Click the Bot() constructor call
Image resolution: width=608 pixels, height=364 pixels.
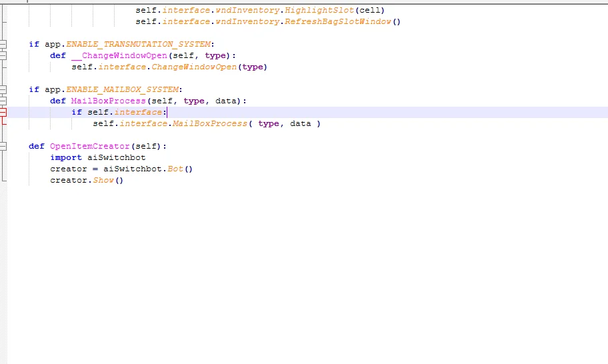click(x=175, y=169)
